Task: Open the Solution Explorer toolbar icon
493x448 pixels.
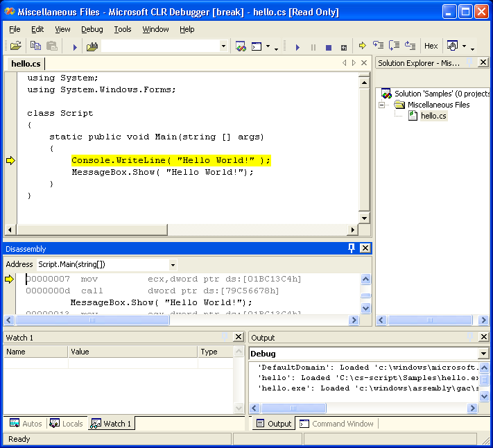Action: coord(241,46)
